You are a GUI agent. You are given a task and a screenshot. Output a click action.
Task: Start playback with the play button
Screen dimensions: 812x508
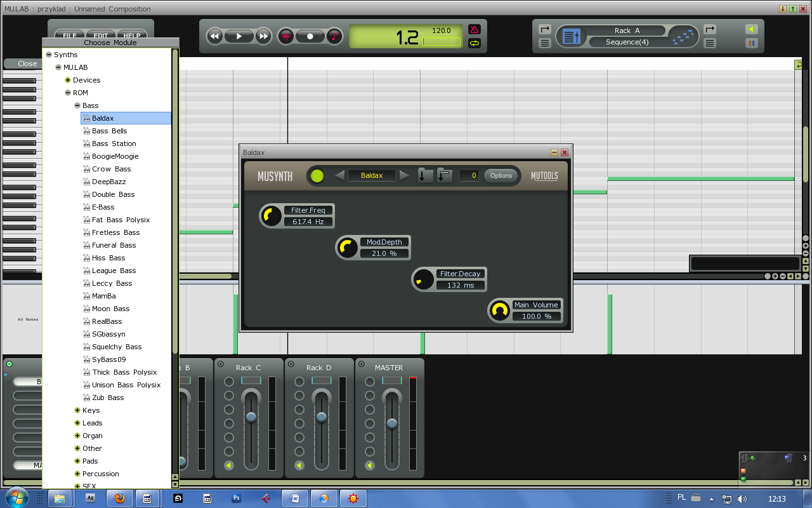(239, 36)
